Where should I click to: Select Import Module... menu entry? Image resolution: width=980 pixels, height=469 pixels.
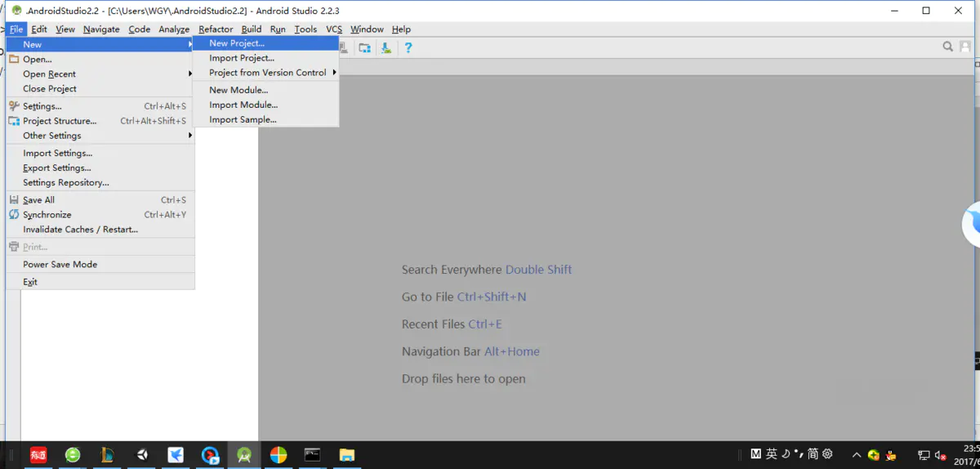point(265,105)
